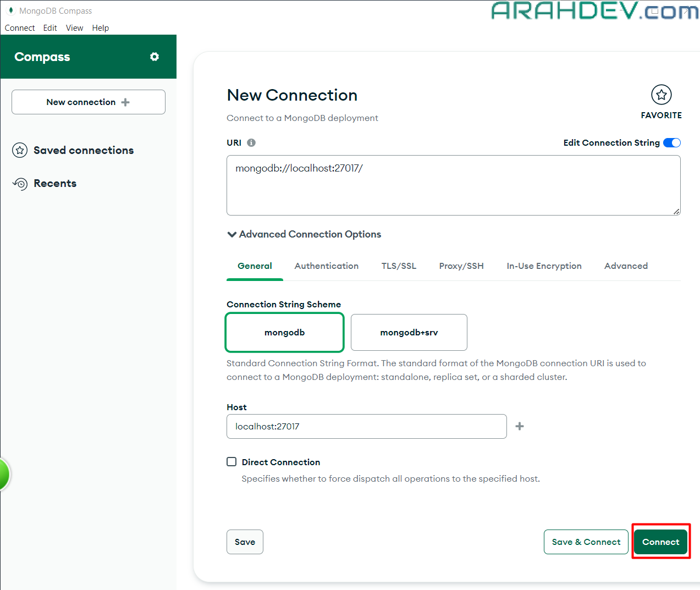
Task: Select the mongodb+srv connection scheme
Action: point(409,332)
